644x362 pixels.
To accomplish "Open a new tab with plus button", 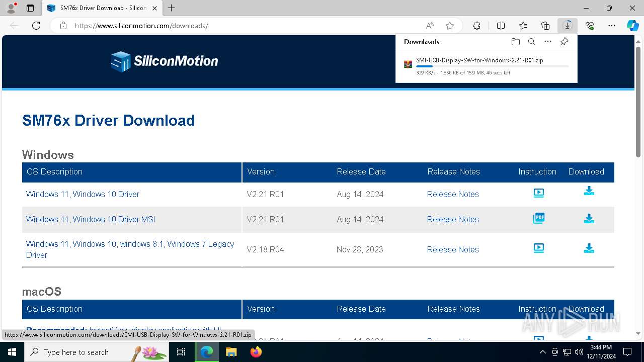I will pos(172,8).
